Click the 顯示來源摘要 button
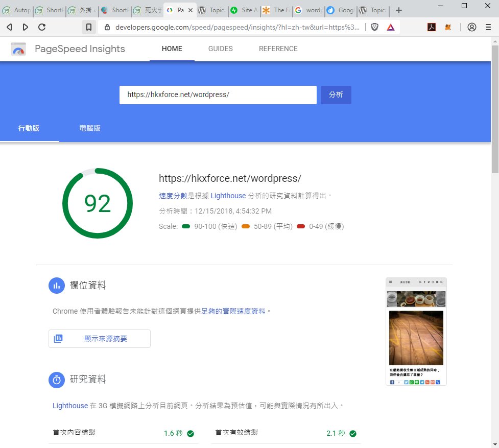 pyautogui.click(x=99, y=339)
